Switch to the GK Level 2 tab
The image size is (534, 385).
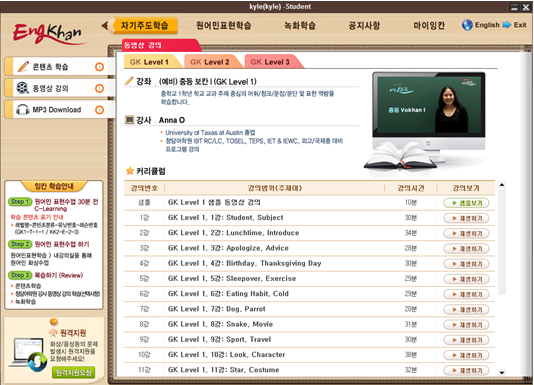coord(211,62)
